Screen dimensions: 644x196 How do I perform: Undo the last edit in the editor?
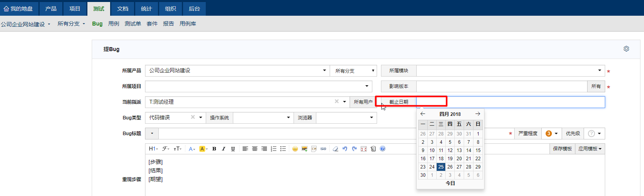point(345,149)
